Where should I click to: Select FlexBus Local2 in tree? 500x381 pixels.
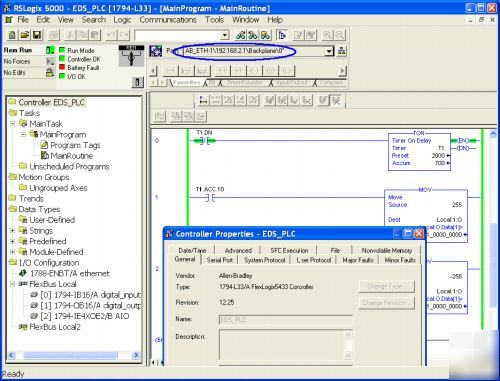click(x=55, y=327)
